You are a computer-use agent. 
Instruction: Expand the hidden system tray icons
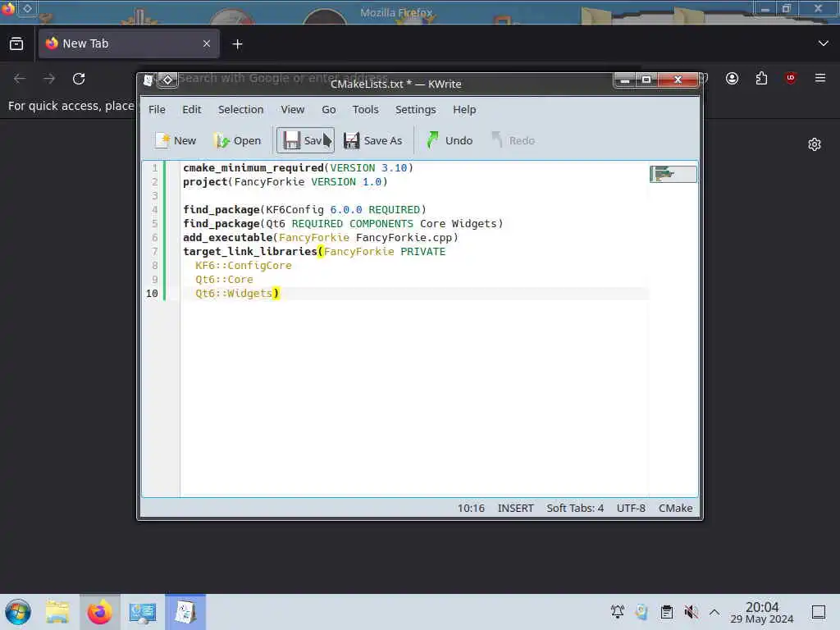point(714,611)
